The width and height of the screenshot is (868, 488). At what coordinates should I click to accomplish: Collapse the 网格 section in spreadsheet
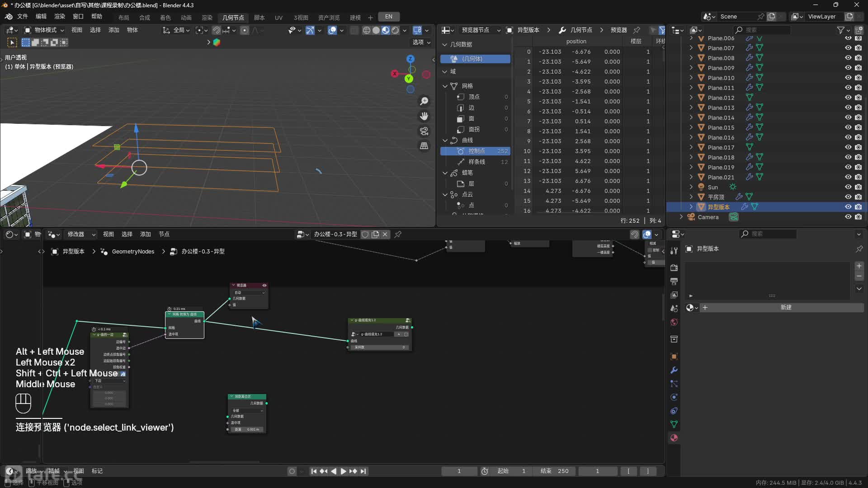coord(445,86)
